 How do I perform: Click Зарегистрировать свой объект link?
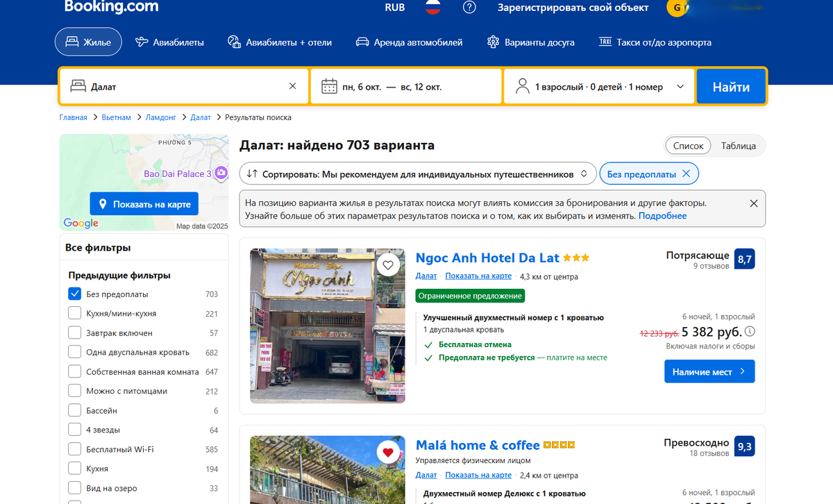coord(573,8)
